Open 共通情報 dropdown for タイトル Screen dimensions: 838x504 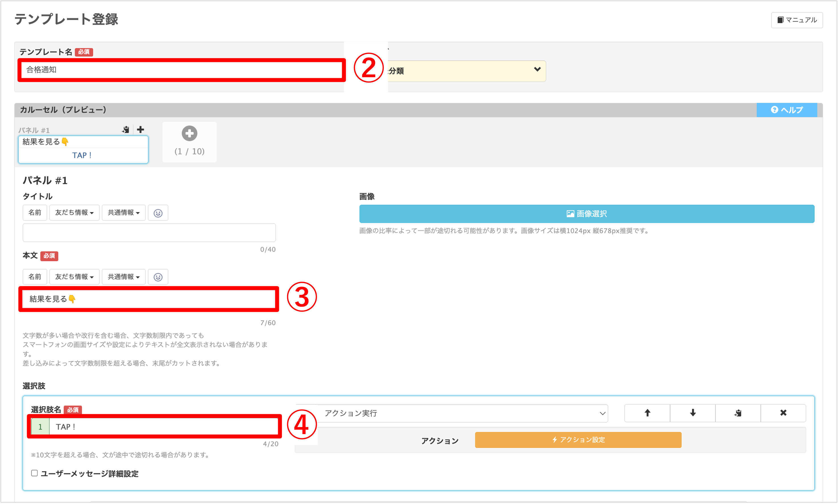124,213
